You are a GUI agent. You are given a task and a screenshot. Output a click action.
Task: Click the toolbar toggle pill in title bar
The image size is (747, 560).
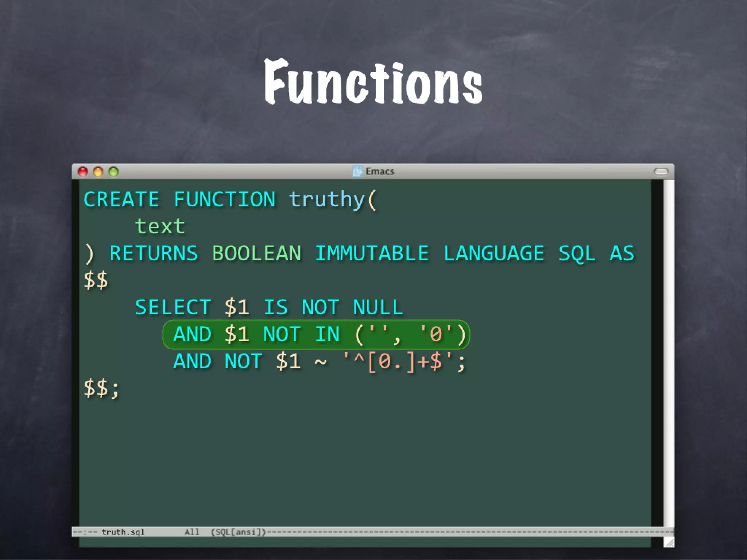[x=661, y=171]
